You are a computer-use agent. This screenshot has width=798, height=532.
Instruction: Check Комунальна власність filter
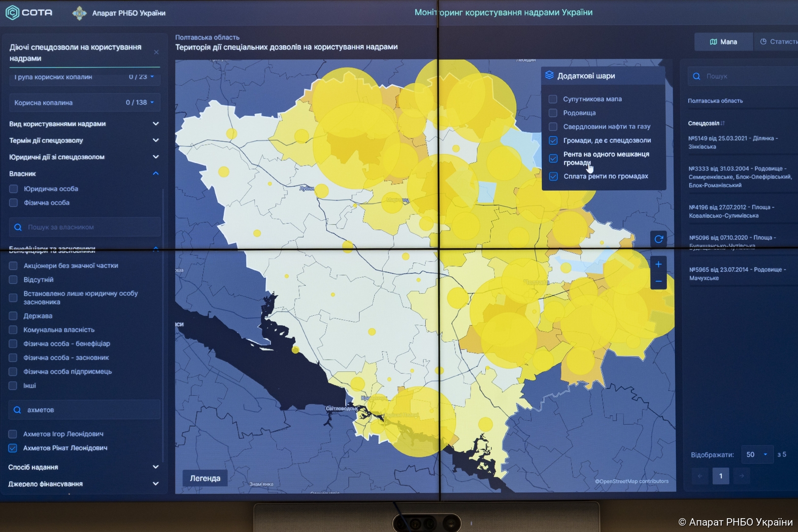(13, 330)
